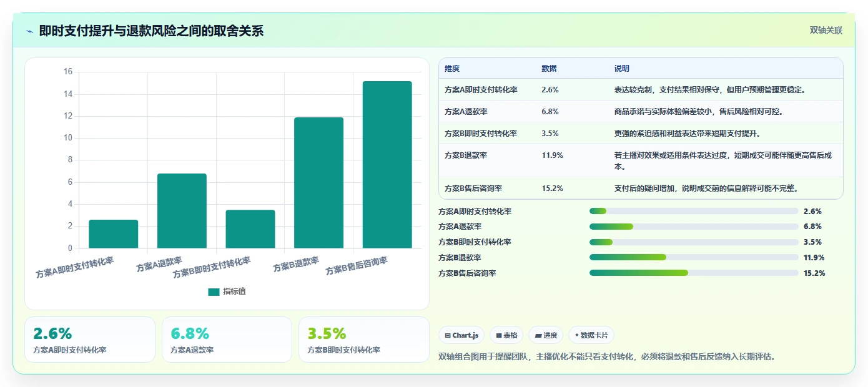
Task: Click description starting 表达较克制
Action: (710, 90)
